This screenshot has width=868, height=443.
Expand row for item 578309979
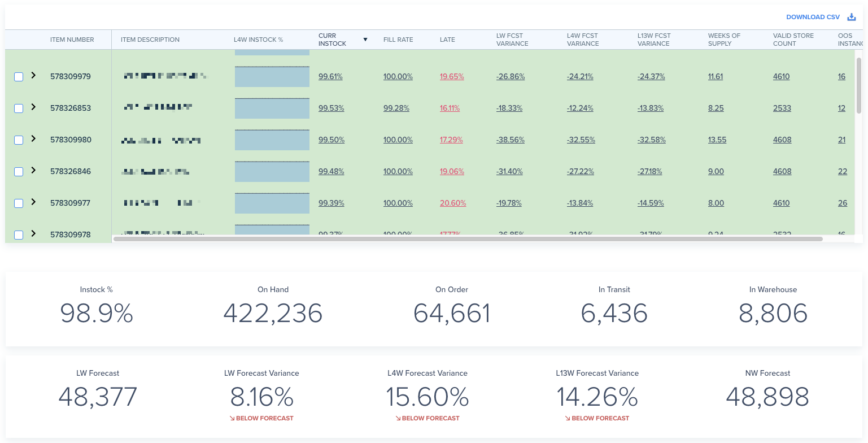point(33,75)
